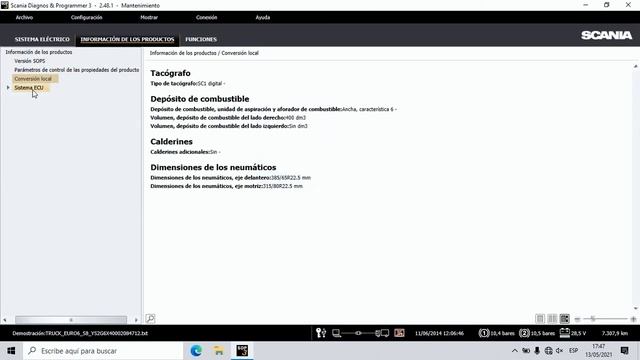Open Microsoft Edge from the taskbar
Screen dimensions: 640x360
pyautogui.click(x=196, y=351)
